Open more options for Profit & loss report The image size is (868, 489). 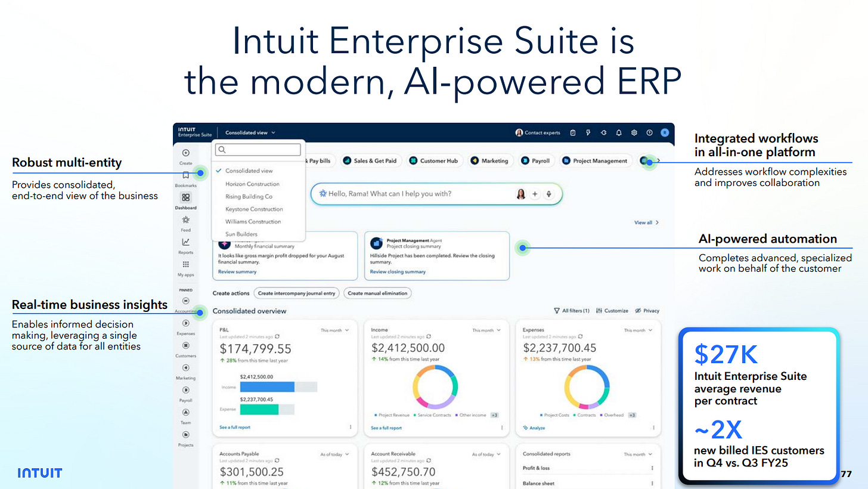653,468
